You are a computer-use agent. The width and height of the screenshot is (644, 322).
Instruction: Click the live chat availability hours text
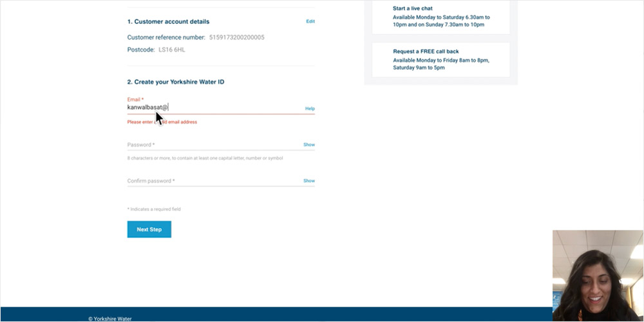click(441, 21)
